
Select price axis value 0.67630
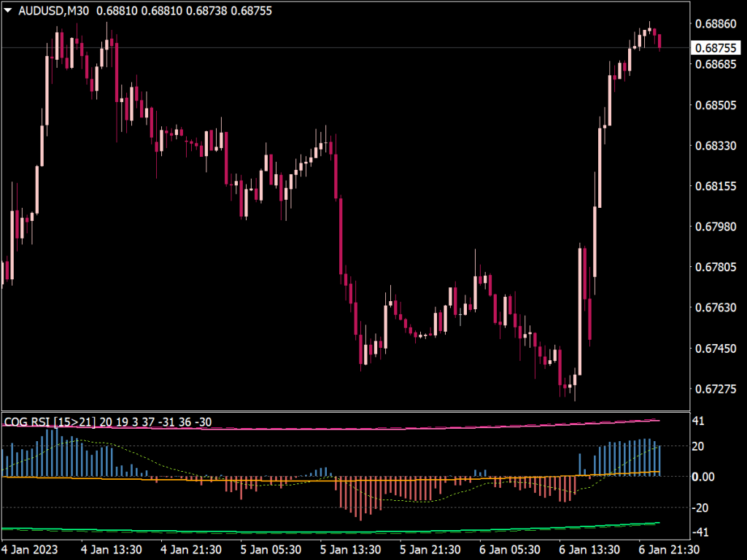716,307
